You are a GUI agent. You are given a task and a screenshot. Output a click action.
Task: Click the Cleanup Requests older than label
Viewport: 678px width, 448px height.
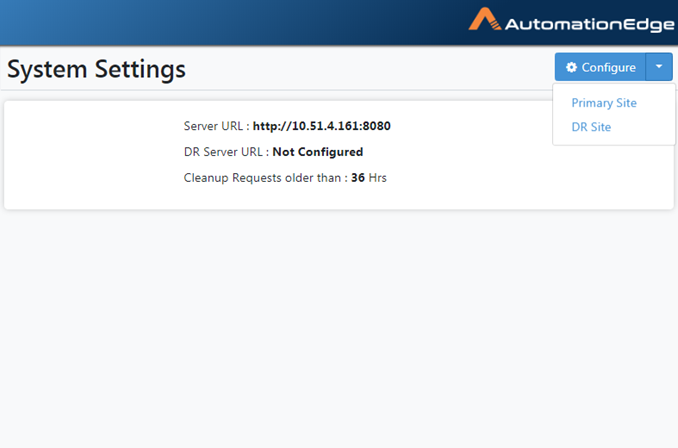point(262,178)
